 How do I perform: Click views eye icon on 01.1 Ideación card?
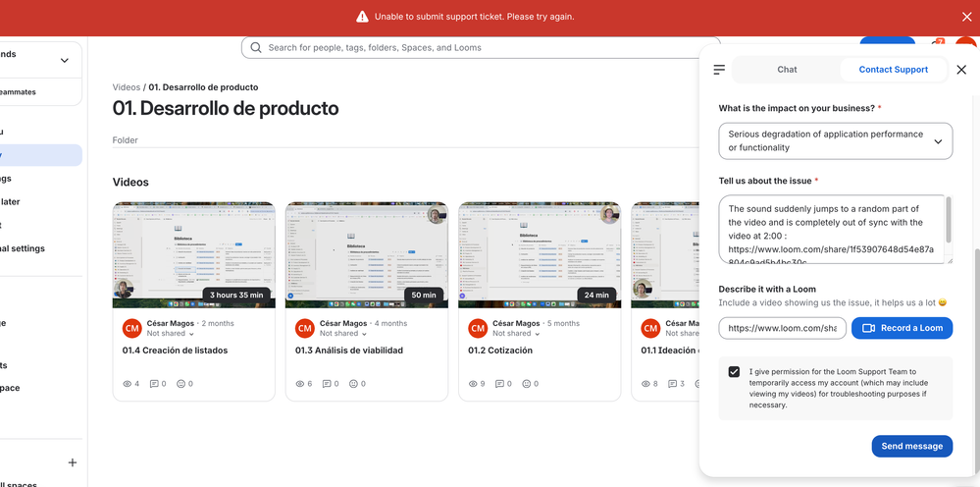646,384
